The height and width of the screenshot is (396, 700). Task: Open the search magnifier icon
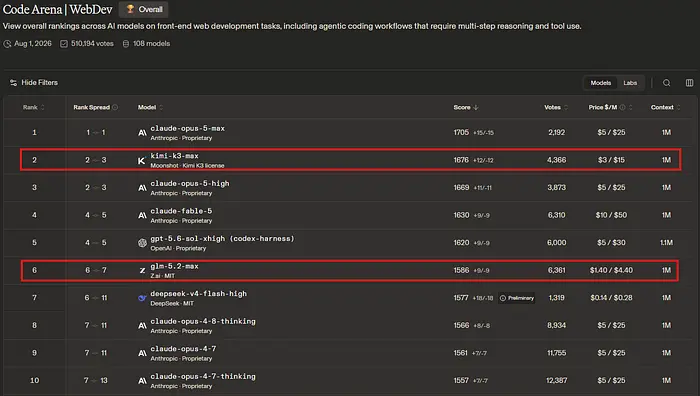(x=667, y=83)
